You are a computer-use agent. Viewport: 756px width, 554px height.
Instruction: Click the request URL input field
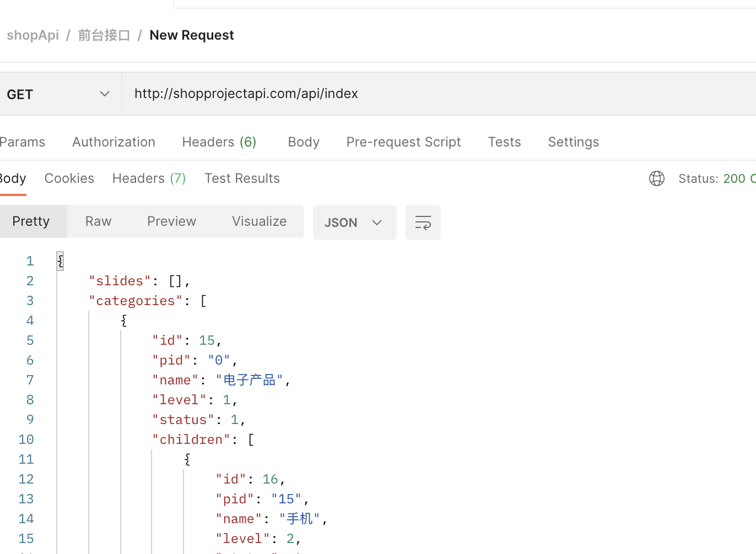click(x=439, y=94)
